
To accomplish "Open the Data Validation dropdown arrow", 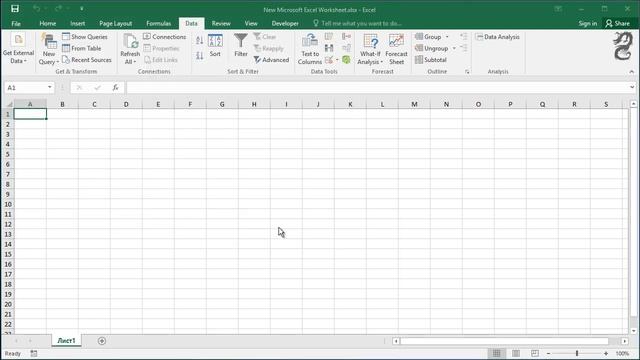I will coord(337,60).
